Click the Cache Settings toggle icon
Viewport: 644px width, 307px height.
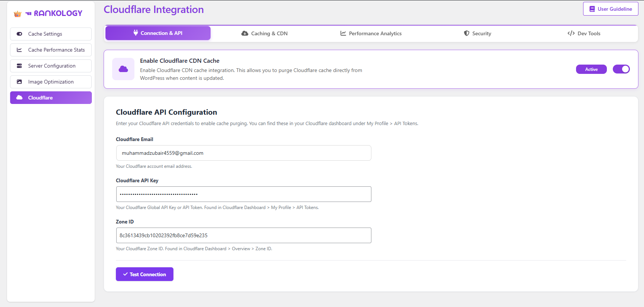tap(19, 34)
